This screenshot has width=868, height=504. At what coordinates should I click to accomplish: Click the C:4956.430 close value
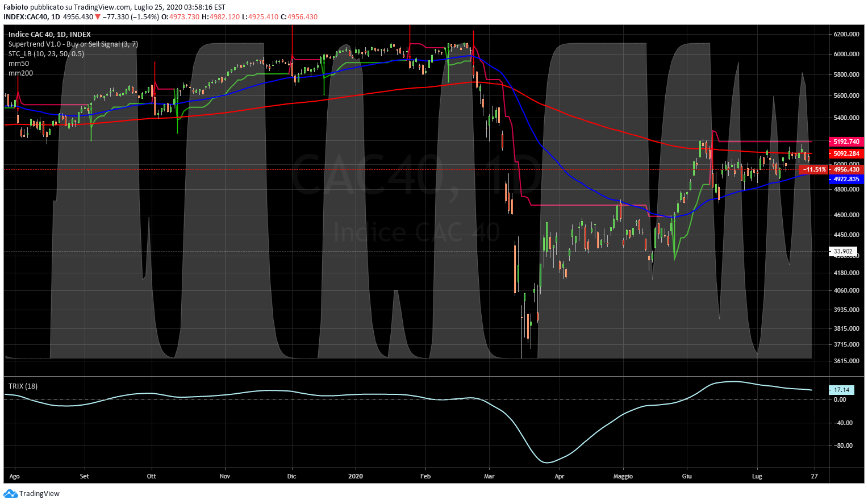(x=299, y=17)
